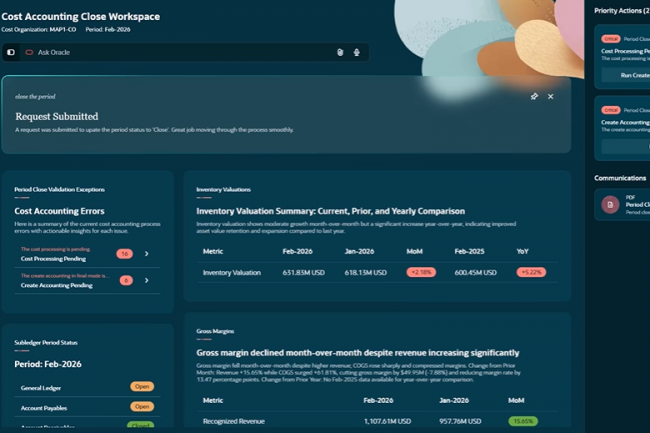Click the Gross Margins section label
The width and height of the screenshot is (650, 433).
coord(215,331)
